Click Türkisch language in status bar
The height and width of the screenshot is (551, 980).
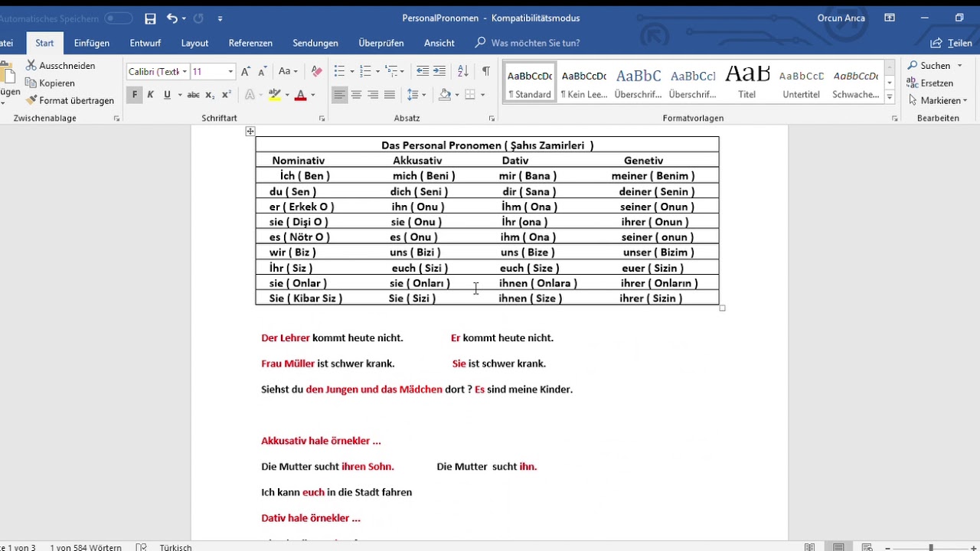175,547
